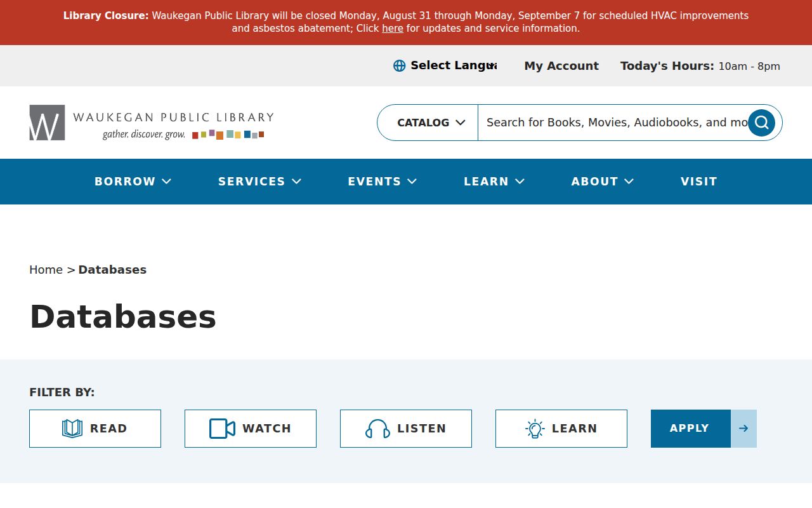Toggle the Watch filter
Screen dimensions: 812x508
[x=251, y=429]
